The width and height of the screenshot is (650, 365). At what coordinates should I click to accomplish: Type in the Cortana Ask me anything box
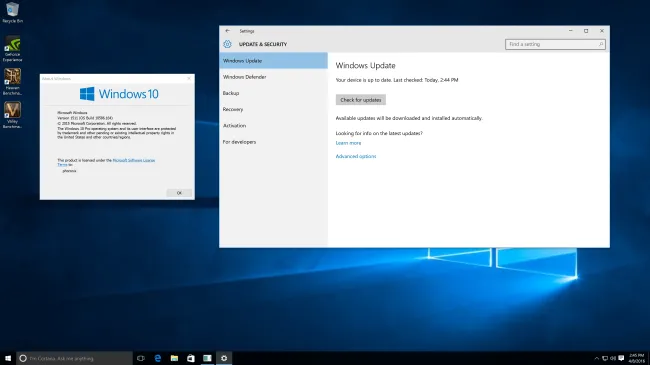(75, 358)
